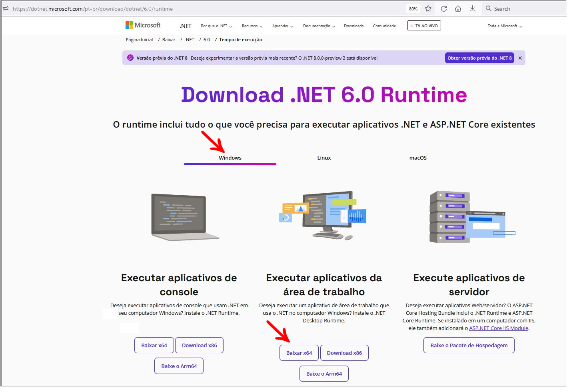Expand the 'Por que o .NET' menu
The width and height of the screenshot is (573, 392).
click(216, 26)
